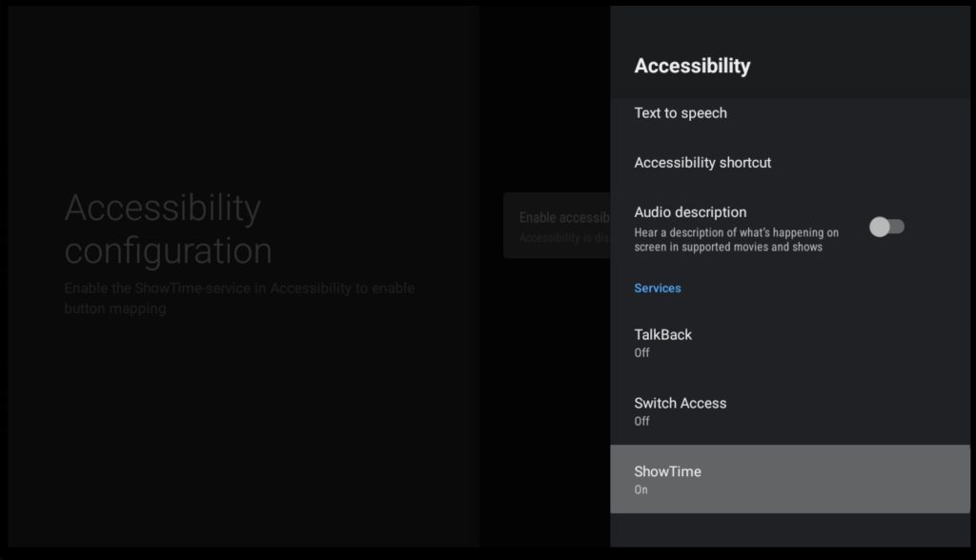Open Accessibility shortcut settings
The image size is (976, 560).
(702, 163)
